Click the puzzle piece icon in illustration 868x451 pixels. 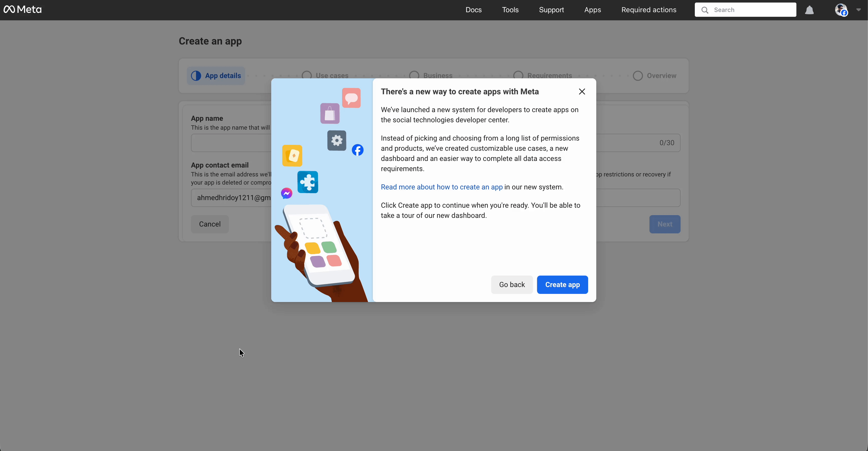click(x=308, y=182)
